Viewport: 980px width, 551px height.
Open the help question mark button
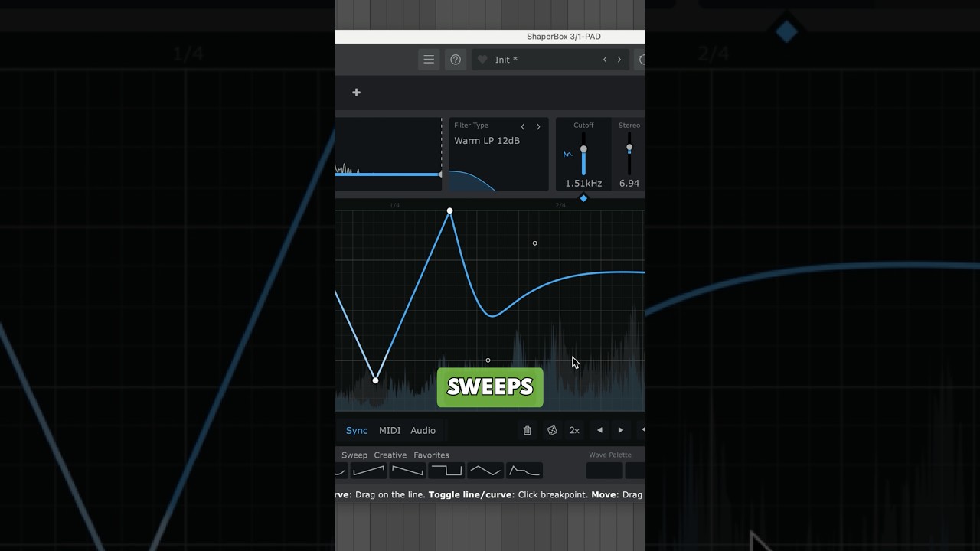(x=456, y=60)
